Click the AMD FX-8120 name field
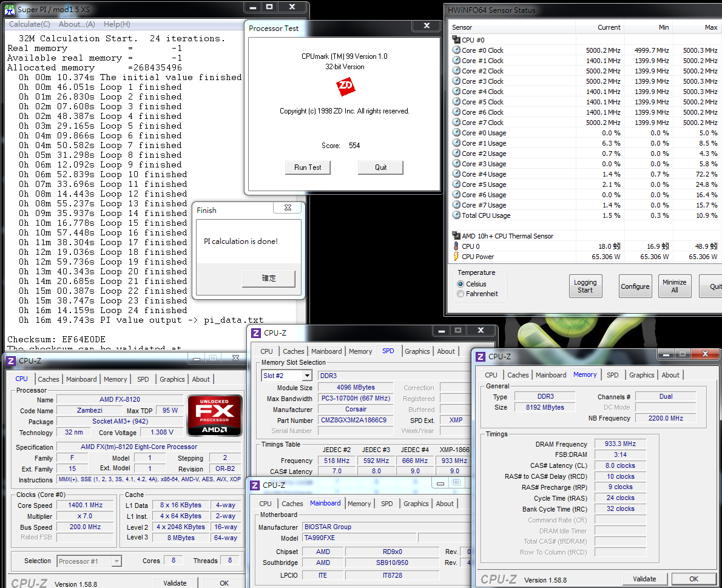Screen dimensions: 722x588 (120, 399)
